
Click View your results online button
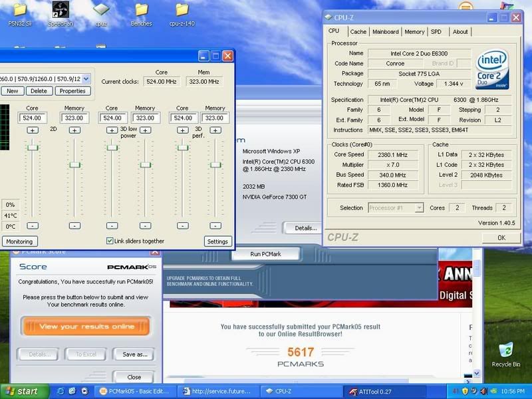[86, 327]
